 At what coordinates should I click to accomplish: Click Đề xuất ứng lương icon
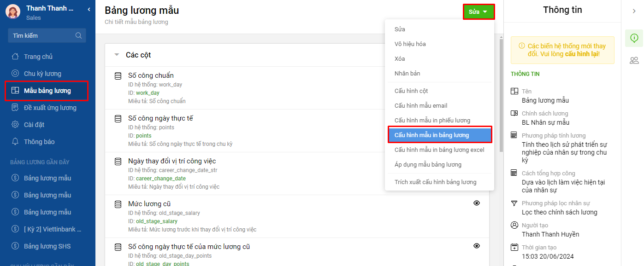click(15, 108)
